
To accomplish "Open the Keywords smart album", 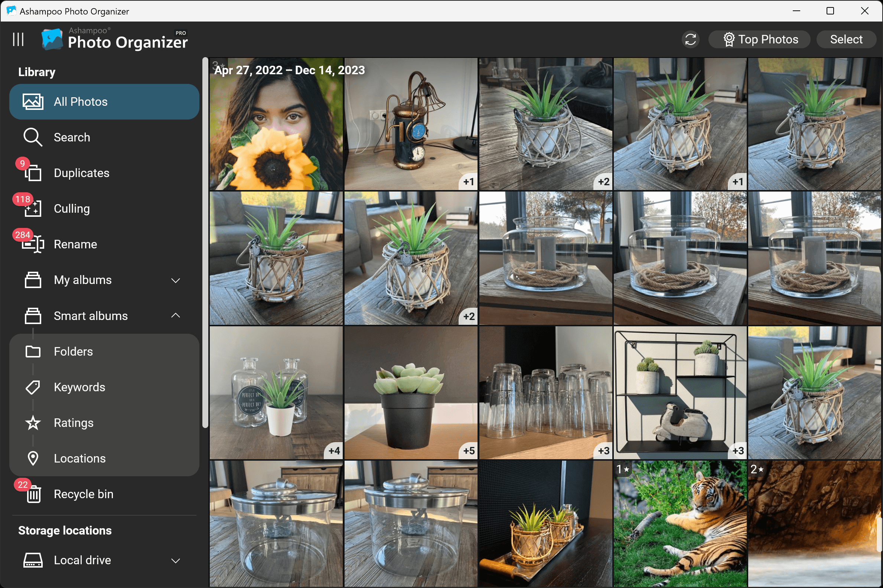I will click(x=79, y=387).
